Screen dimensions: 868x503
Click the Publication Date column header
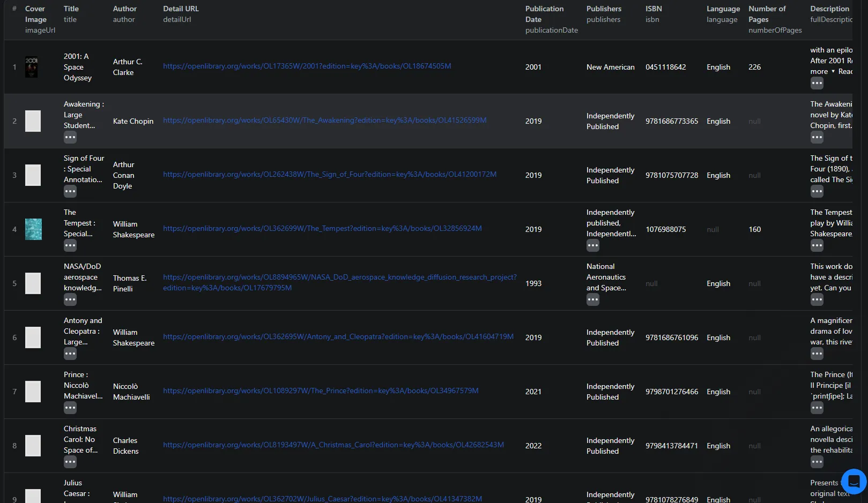pyautogui.click(x=544, y=14)
